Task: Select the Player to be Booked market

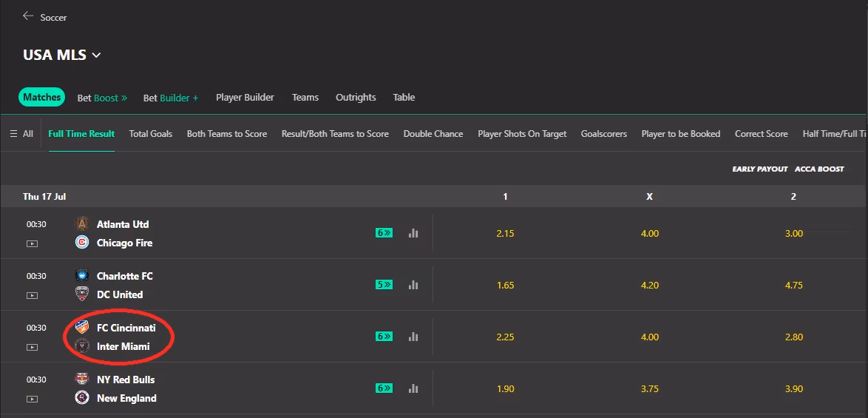Action: pyautogui.click(x=681, y=133)
